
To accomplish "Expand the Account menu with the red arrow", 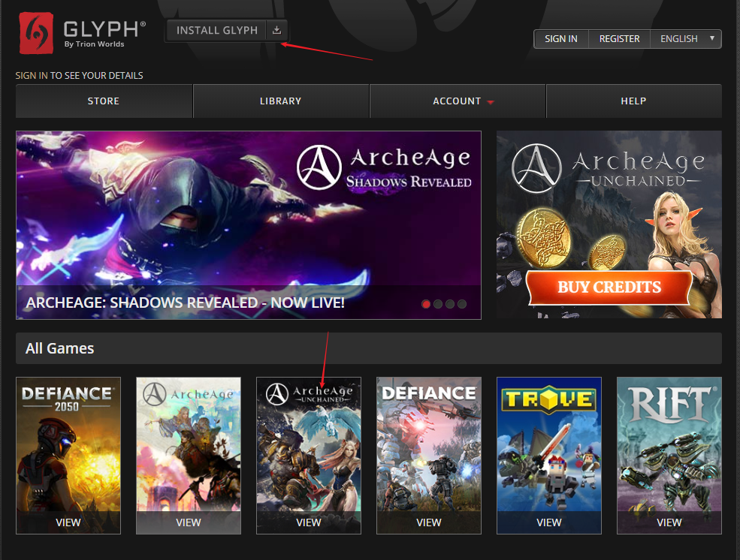I will click(490, 102).
